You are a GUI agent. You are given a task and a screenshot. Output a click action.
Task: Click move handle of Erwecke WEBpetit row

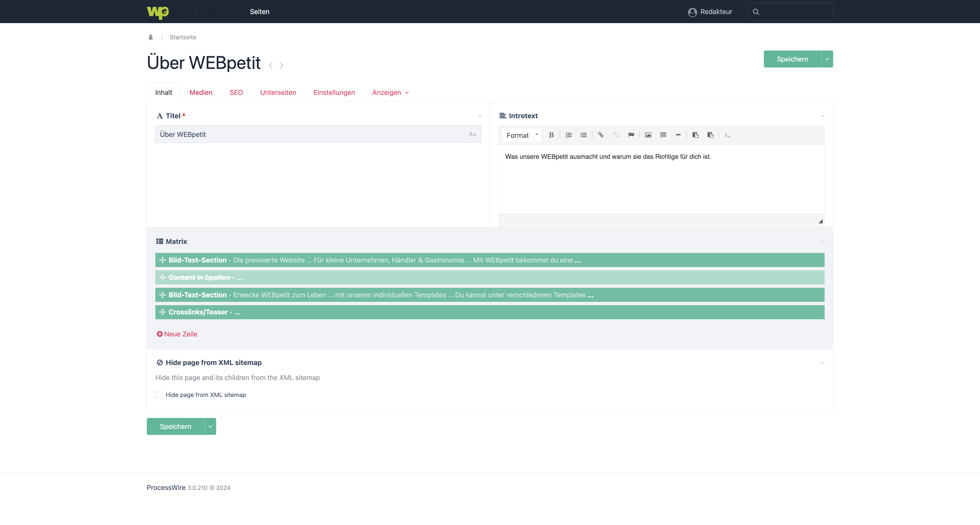[163, 295]
